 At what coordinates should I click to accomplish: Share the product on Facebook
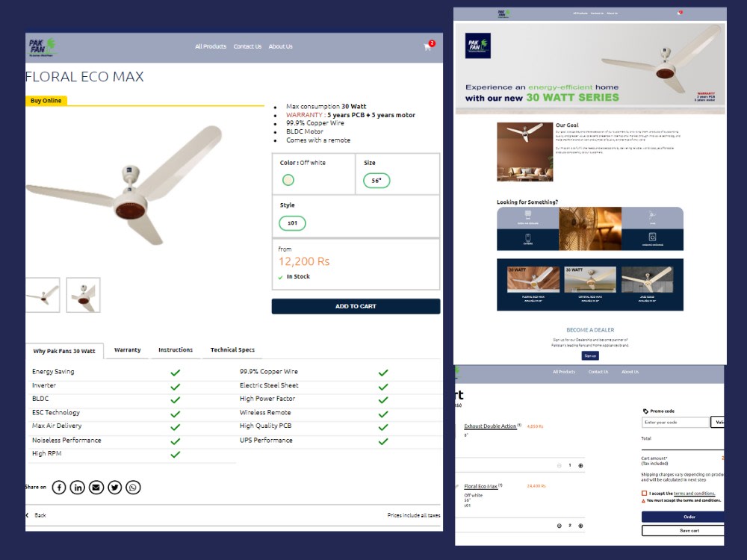point(59,487)
